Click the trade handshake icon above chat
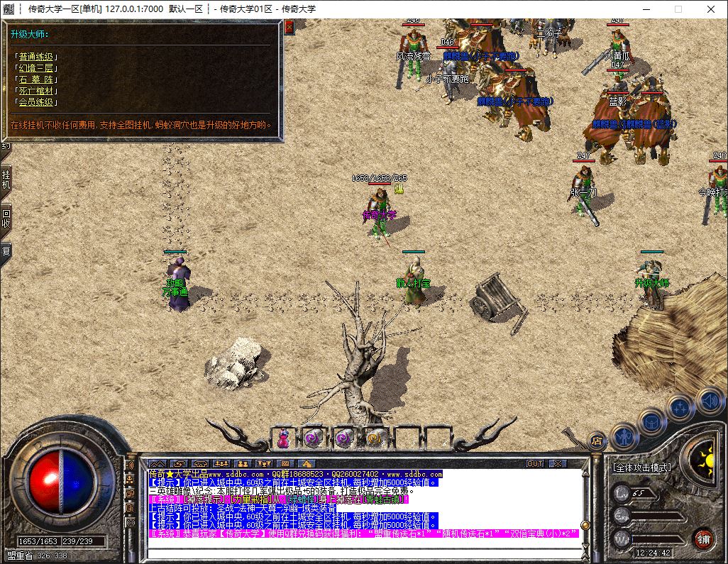Screen dimensions: 728x564 (x=179, y=463)
